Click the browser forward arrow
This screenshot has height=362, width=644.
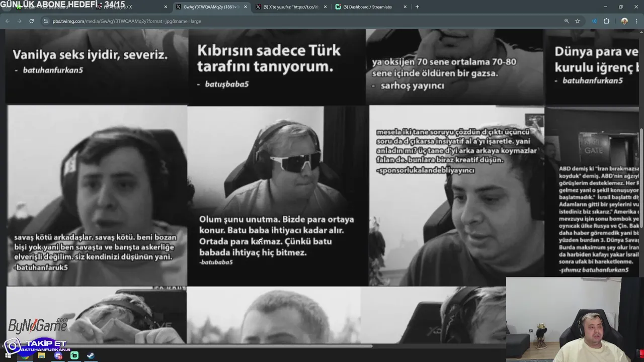(19, 21)
